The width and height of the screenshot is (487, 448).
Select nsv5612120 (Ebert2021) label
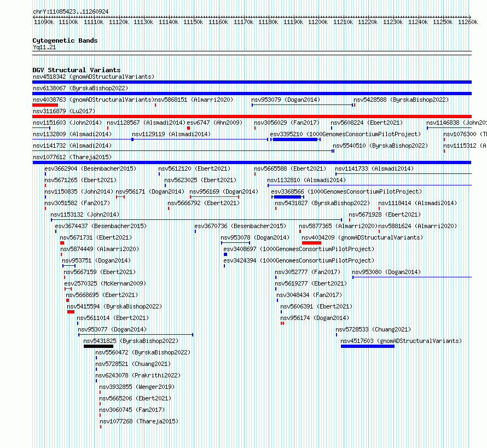tap(194, 168)
